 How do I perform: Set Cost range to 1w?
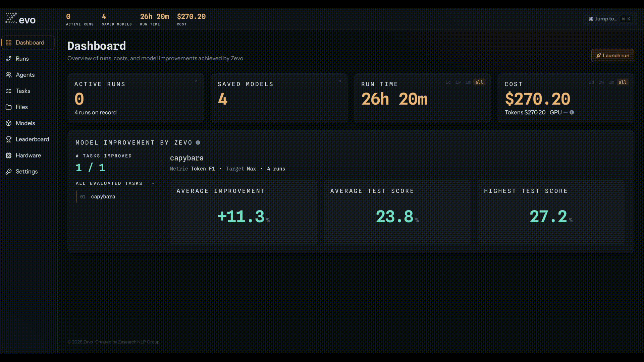click(x=601, y=82)
